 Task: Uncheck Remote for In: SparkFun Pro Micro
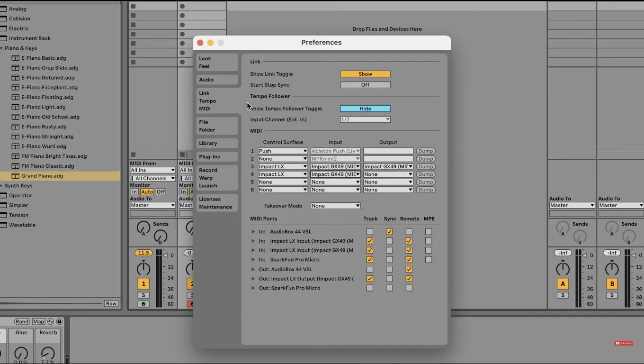click(409, 260)
